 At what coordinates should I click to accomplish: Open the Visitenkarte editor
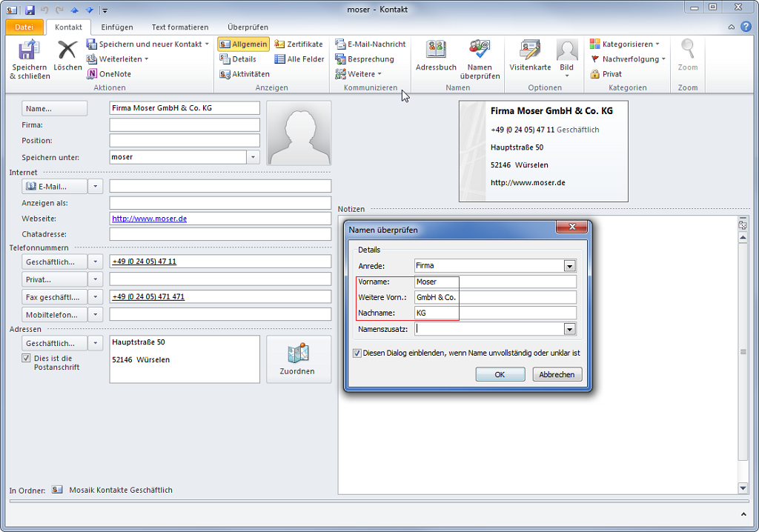coord(530,56)
